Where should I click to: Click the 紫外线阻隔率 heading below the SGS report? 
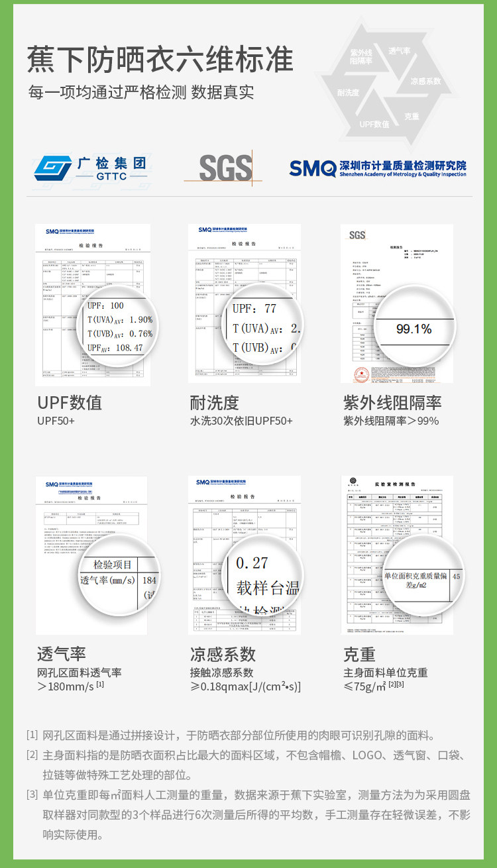[x=392, y=402]
